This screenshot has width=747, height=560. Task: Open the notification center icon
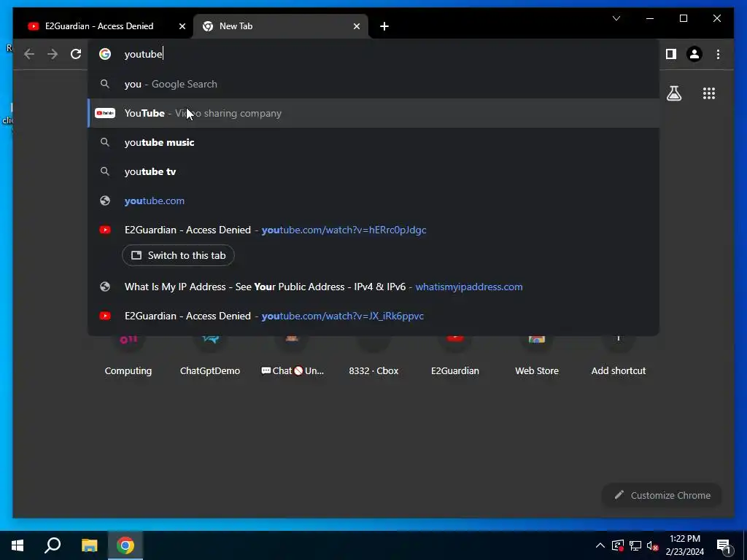(723, 546)
